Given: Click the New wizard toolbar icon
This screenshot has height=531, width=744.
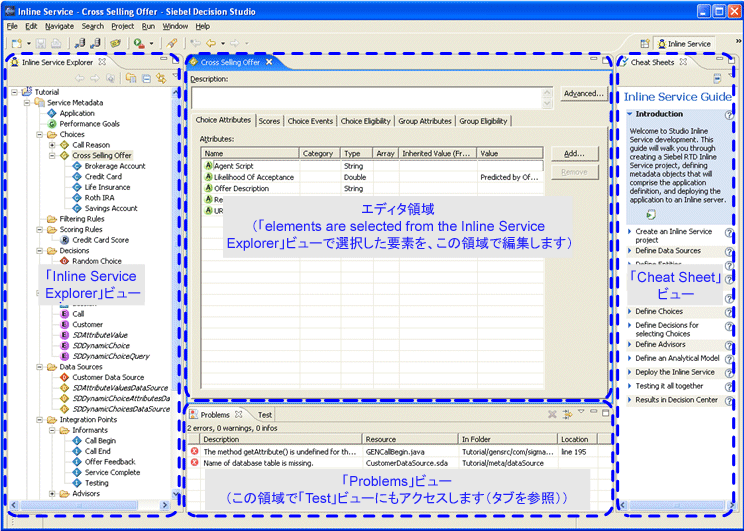Looking at the screenshot, I should point(17,44).
